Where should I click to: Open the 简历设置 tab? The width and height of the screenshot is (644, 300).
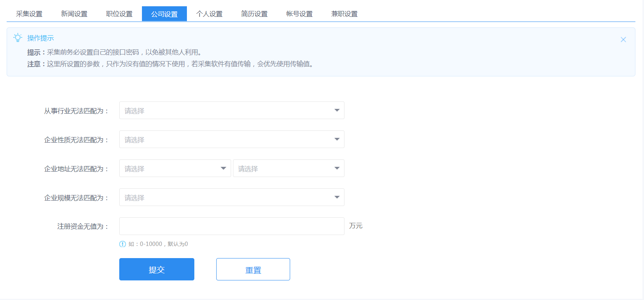click(x=254, y=14)
